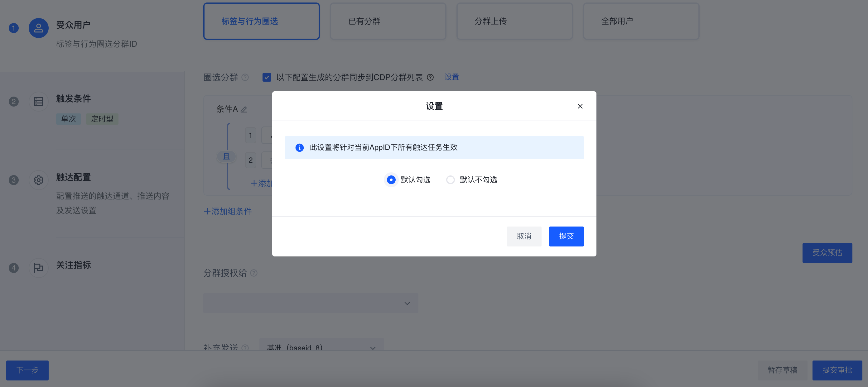
Task: Click the 提交 button in dialog
Action: pos(566,236)
